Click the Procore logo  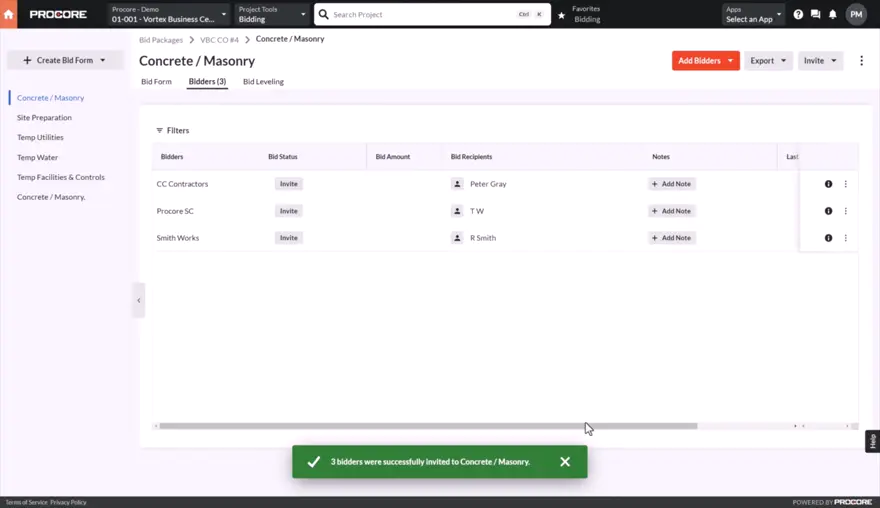58,15
